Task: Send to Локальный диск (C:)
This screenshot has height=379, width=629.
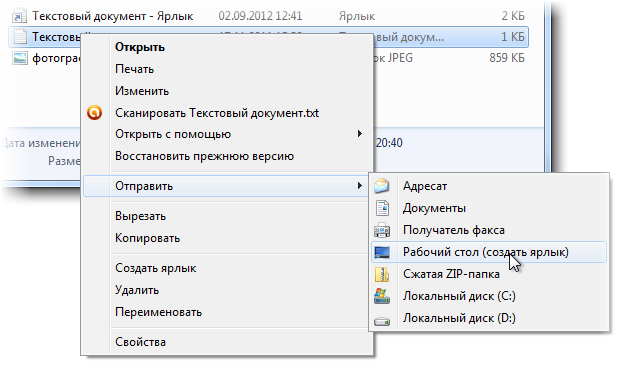Action: tap(489, 296)
